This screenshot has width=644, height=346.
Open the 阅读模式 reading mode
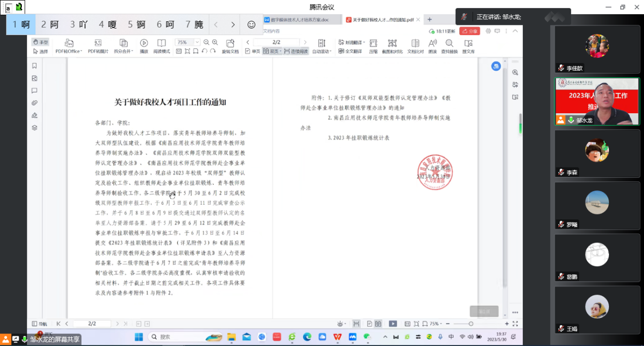[x=161, y=46]
